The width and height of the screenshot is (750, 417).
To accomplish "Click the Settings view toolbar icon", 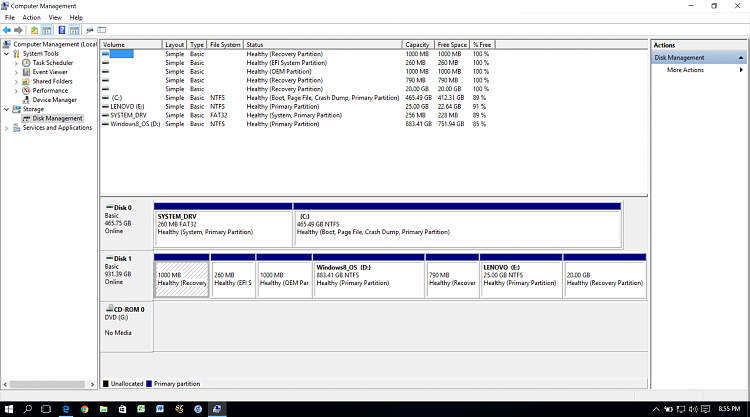I will pyautogui.click(x=102, y=30).
